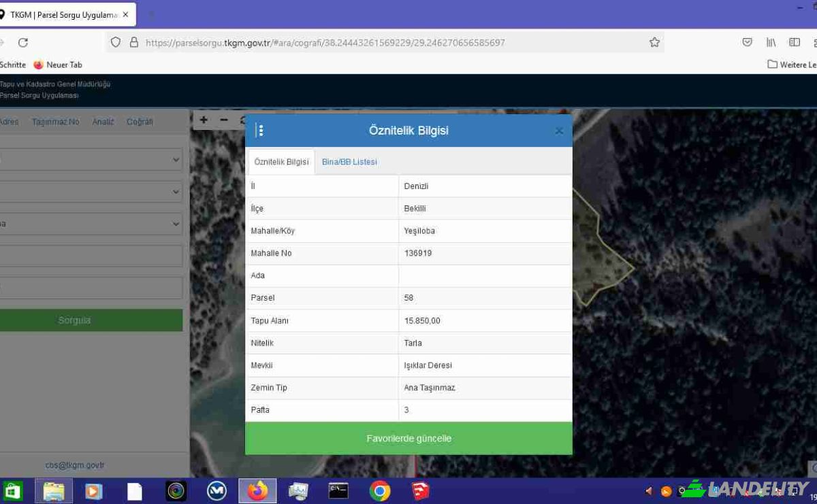Open the command prompt taskbar icon
Viewport: 817px width, 504px height.
click(x=338, y=490)
